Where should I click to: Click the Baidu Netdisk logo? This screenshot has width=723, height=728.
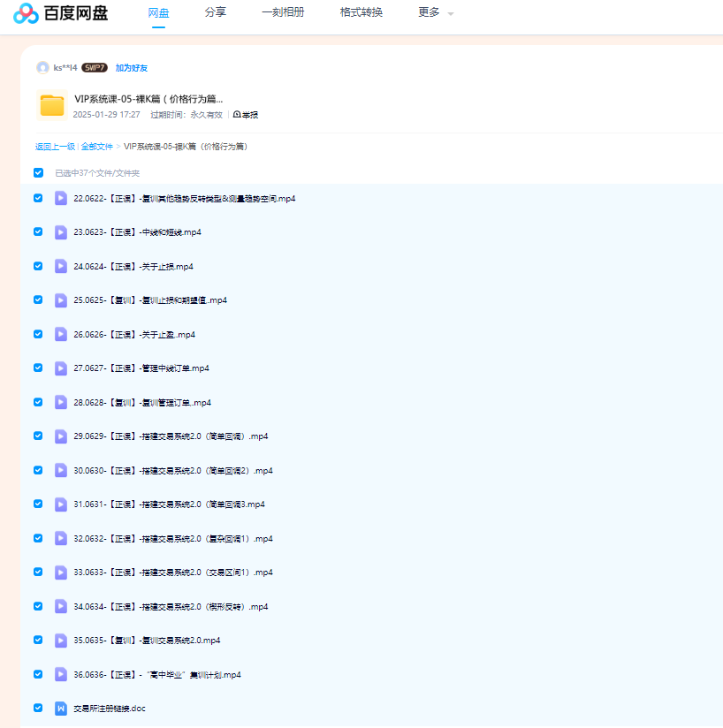click(60, 13)
